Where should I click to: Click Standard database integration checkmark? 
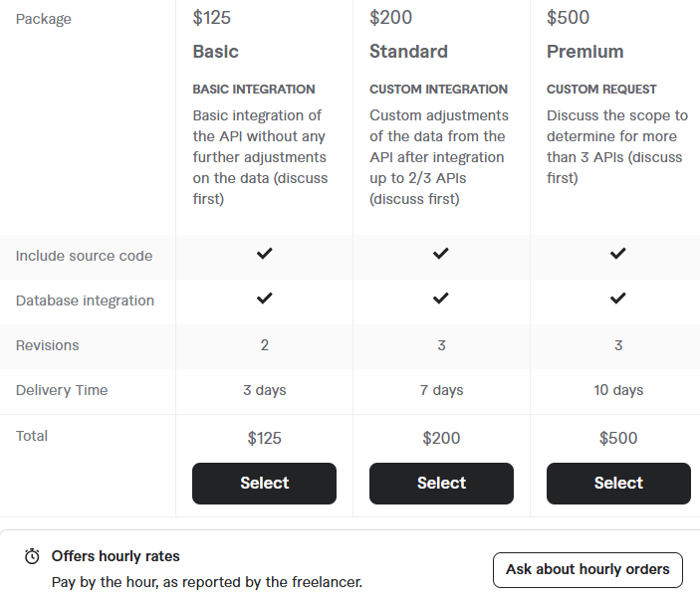(x=441, y=298)
